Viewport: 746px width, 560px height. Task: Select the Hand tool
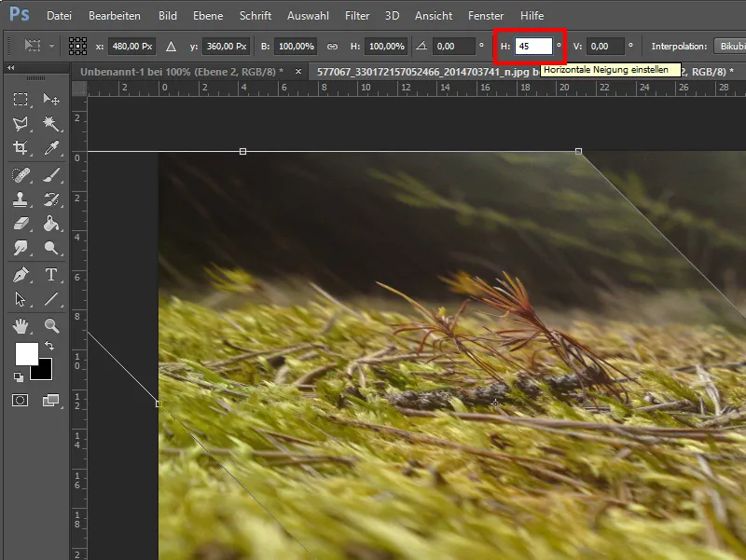tap(20, 326)
